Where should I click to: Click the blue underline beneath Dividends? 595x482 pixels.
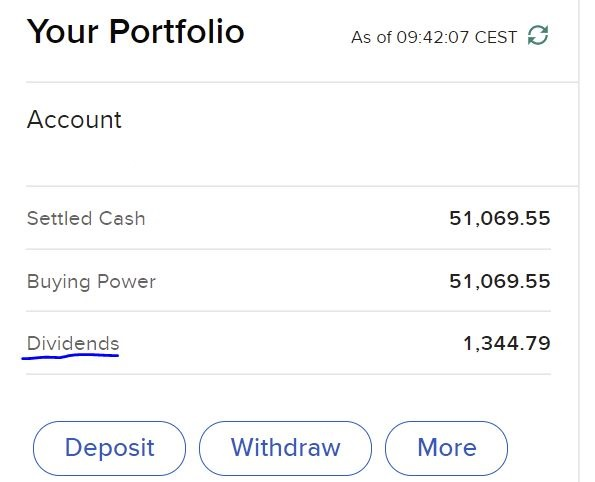click(71, 356)
